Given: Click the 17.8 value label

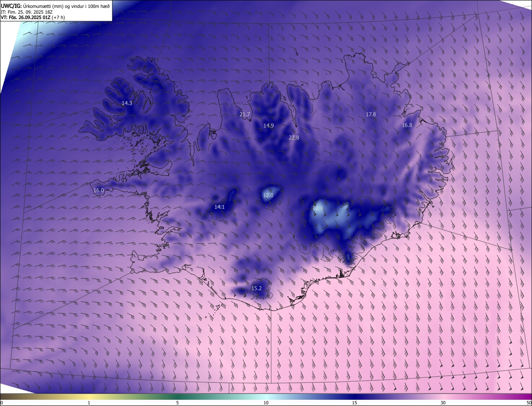Looking at the screenshot, I should coord(371,114).
